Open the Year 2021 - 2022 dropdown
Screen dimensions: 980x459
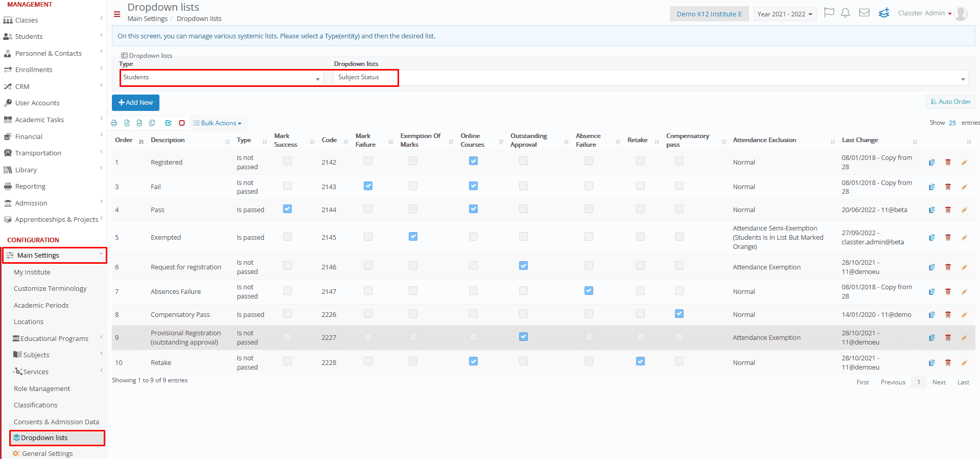(x=785, y=14)
